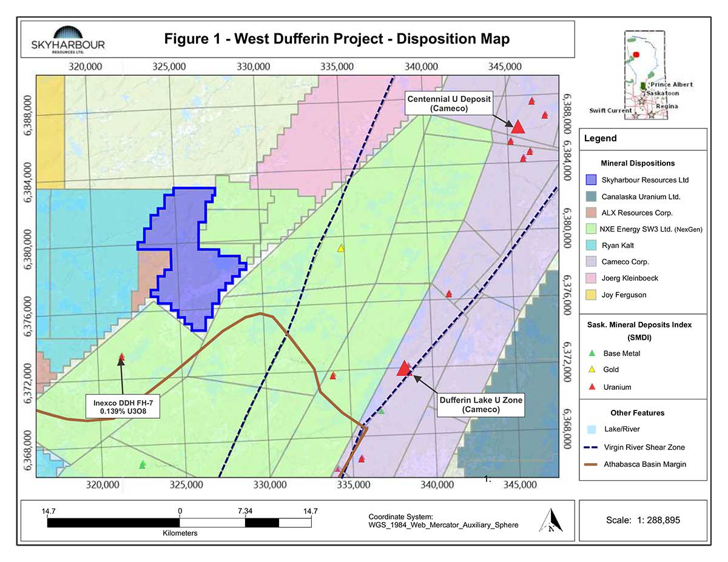Screen dimensions: 728x562
Task: Click '325,000' easting label on the bottom axis
Action: pyautogui.click(x=186, y=484)
